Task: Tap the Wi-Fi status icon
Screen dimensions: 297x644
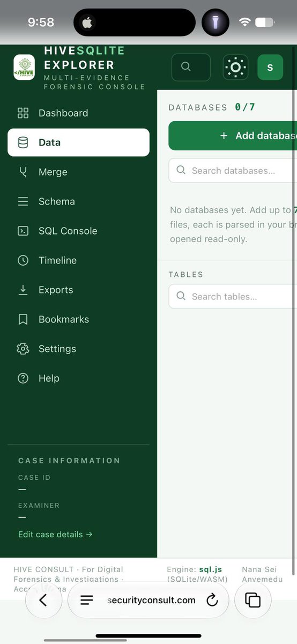Action: point(245,22)
